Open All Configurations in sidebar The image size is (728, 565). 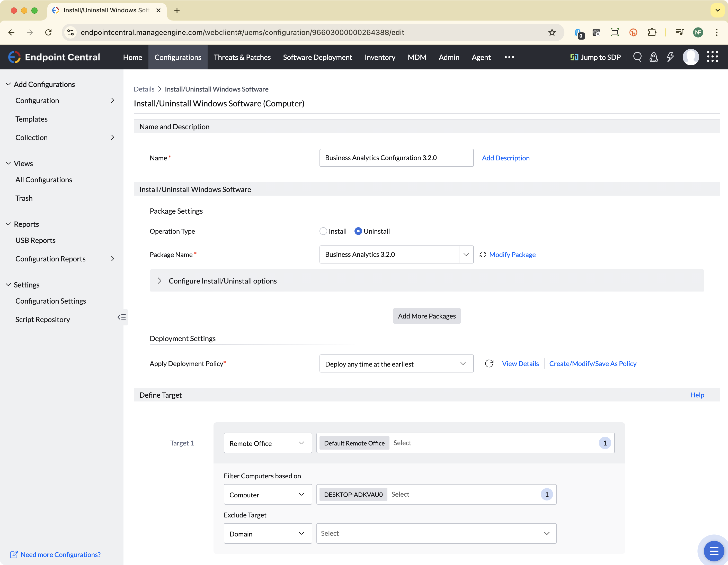tap(43, 180)
